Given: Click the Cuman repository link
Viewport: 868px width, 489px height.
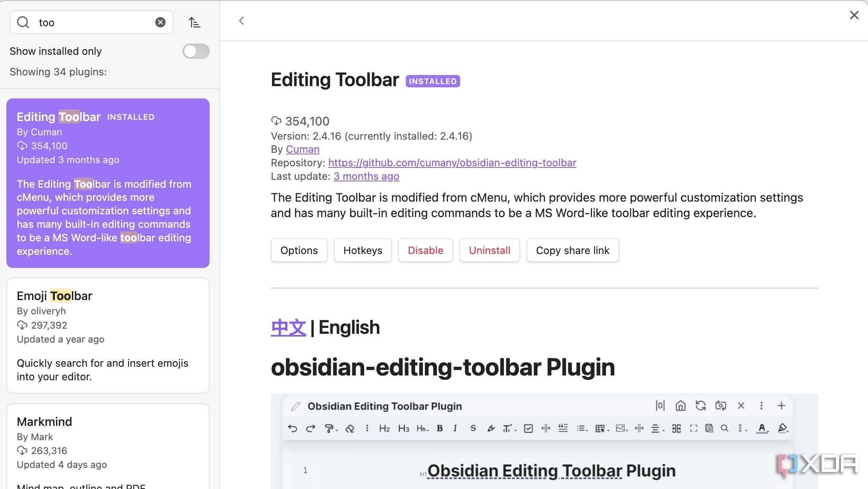Looking at the screenshot, I should 303,148.
